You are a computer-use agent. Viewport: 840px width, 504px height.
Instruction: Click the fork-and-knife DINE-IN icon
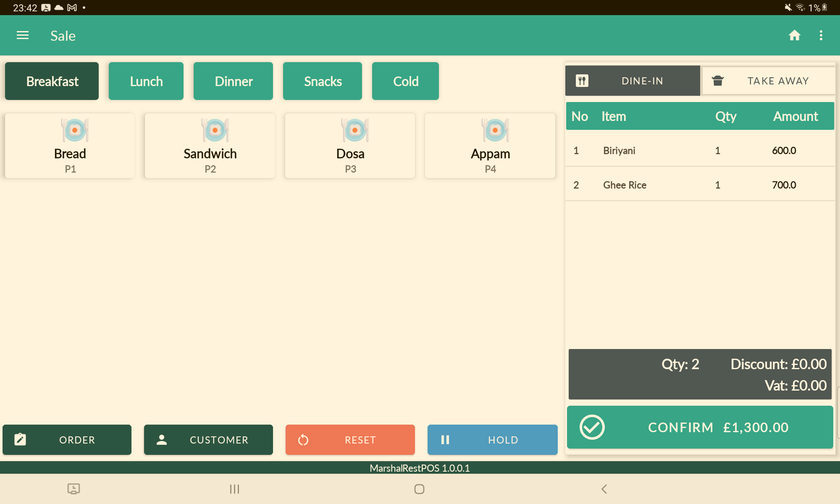(x=583, y=81)
